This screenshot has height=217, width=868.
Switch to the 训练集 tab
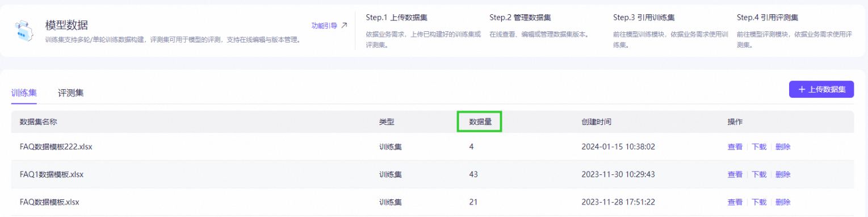coord(24,93)
